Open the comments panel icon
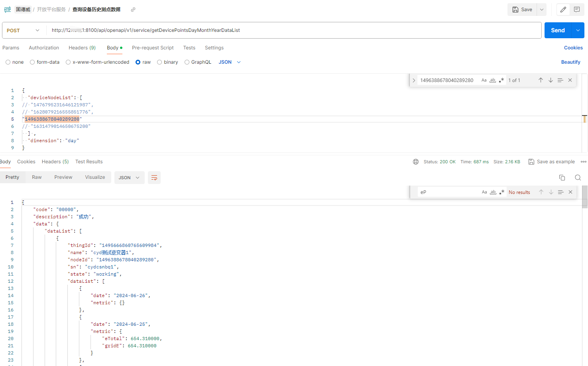Image resolution: width=588 pixels, height=366 pixels. click(x=576, y=9)
